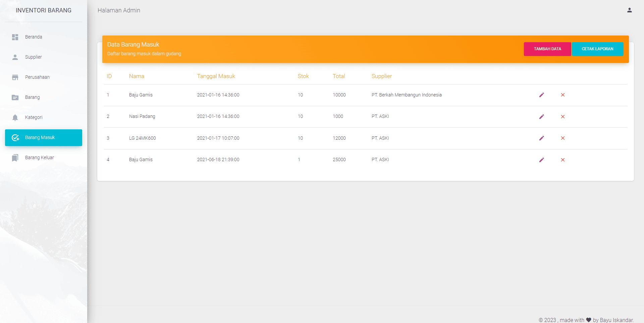This screenshot has height=323, width=644.
Task: Click the Beranda dashboard icon
Action: (x=15, y=37)
